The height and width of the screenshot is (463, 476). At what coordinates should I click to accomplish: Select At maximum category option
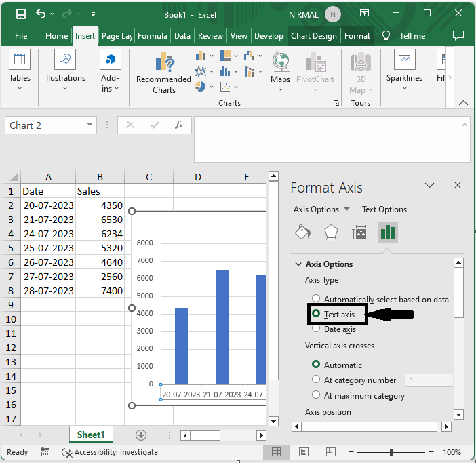point(316,395)
